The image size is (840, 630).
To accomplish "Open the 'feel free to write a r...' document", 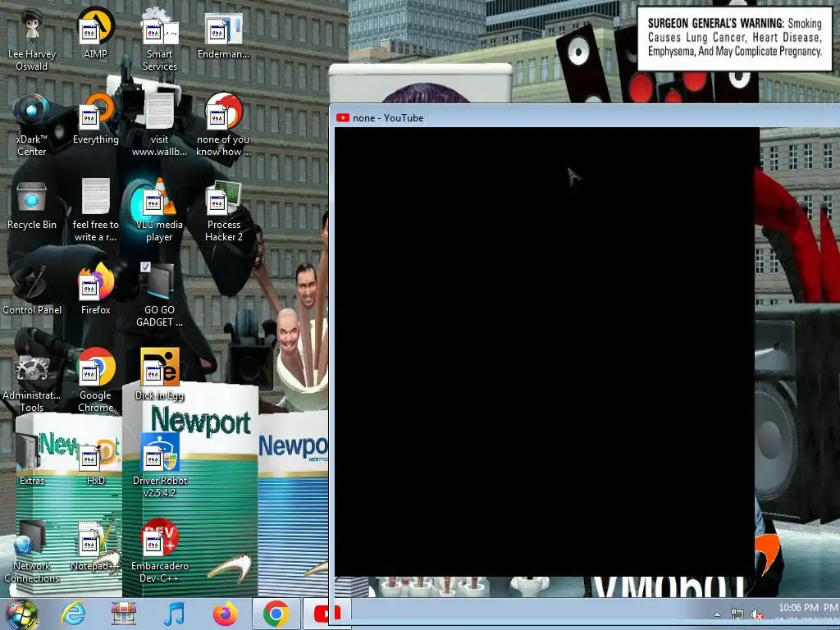I will (x=95, y=211).
